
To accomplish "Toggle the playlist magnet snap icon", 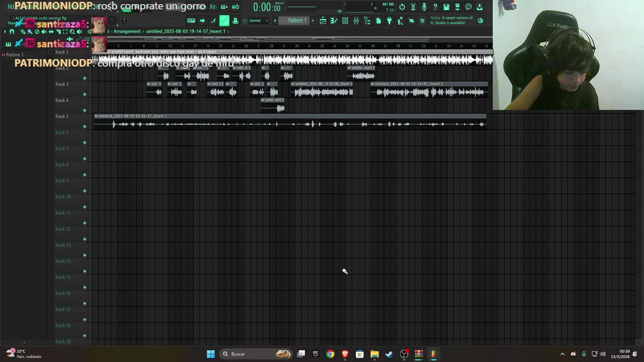I will tap(12, 31).
